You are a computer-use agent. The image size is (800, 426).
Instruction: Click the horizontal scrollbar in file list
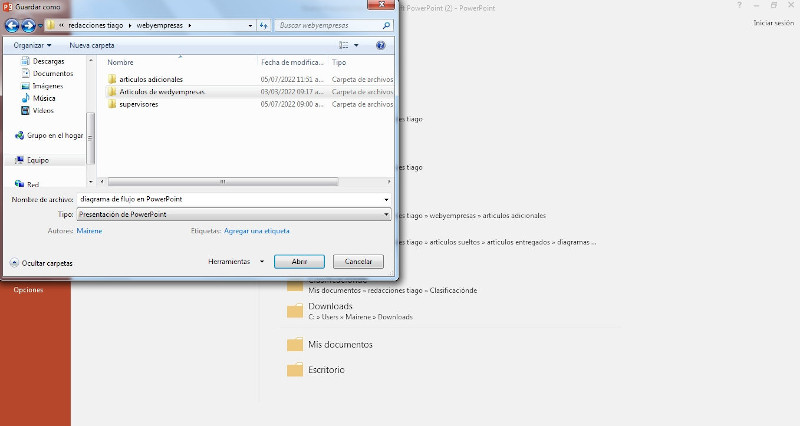[x=223, y=182]
